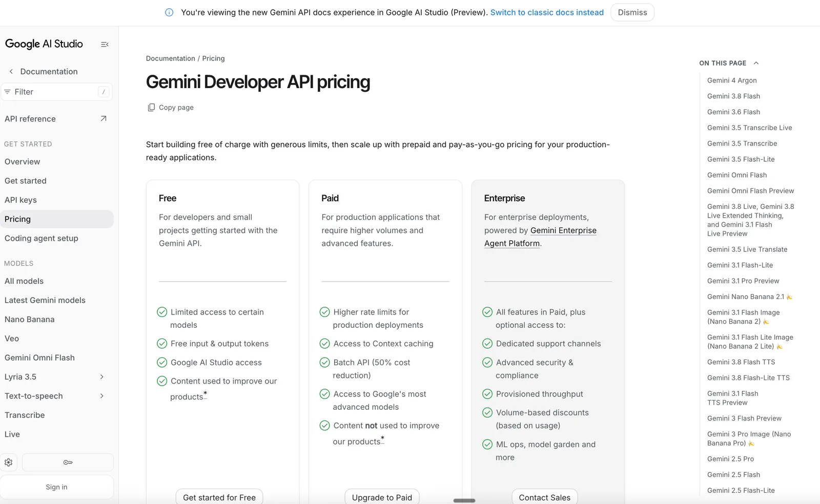Jump to Gemini Nano Banana 2.1
Screen dimensions: 820x504
[749, 297]
